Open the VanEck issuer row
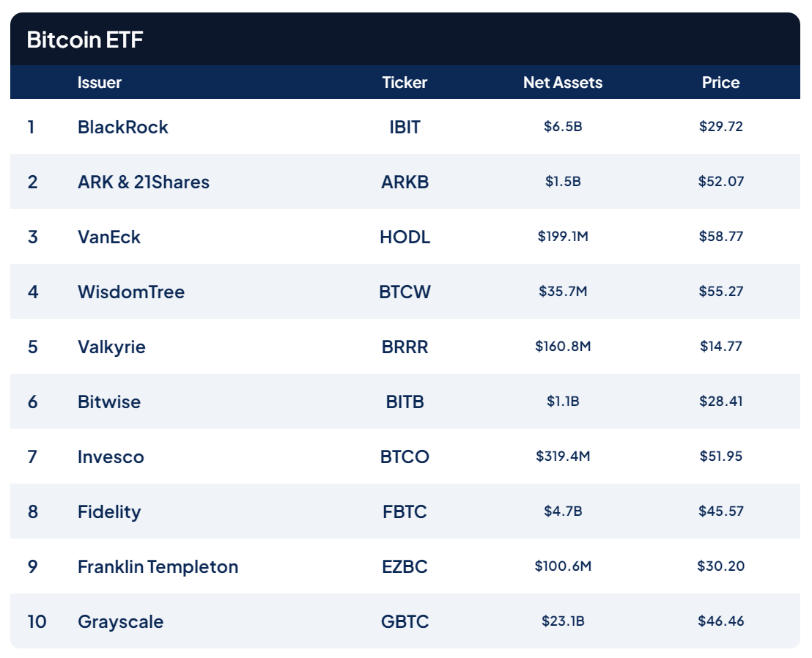The width and height of the screenshot is (812, 658). 108,237
